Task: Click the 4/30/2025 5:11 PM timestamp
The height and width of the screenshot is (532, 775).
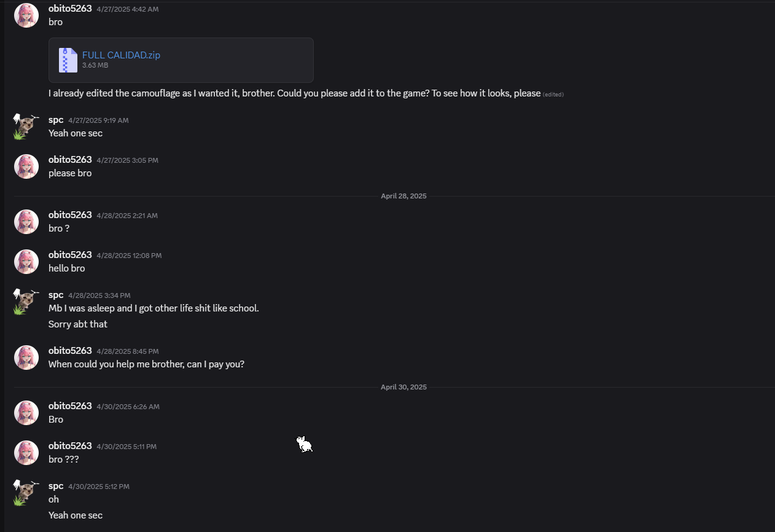Action: [x=127, y=447]
